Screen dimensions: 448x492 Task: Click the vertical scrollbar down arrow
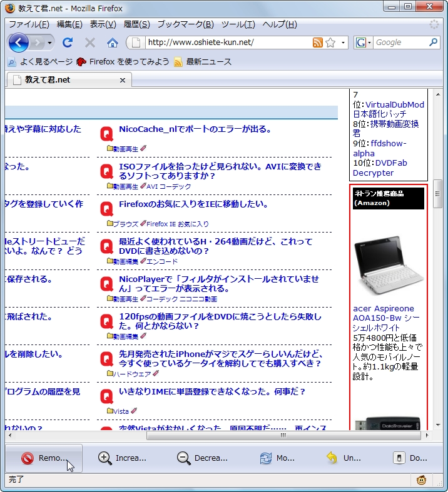(x=437, y=425)
